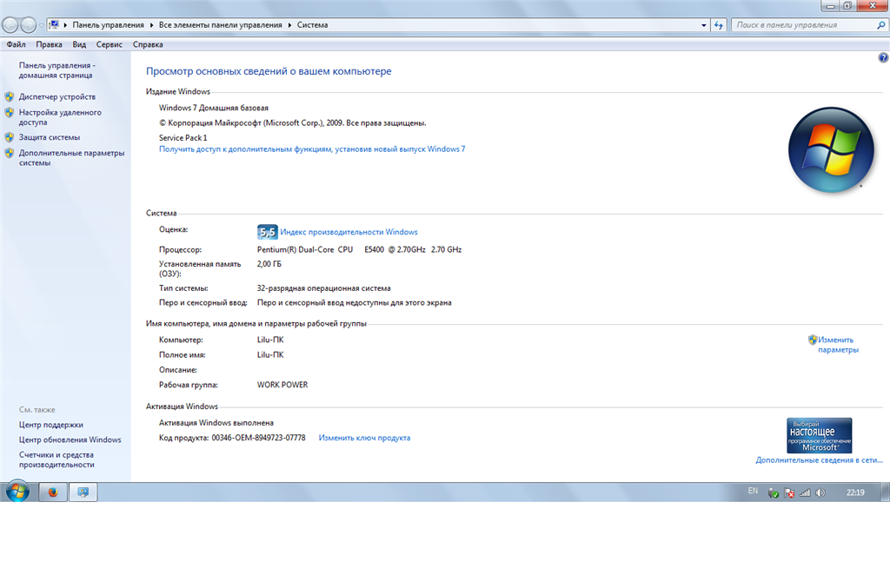Go to "Панель управления - домашняя страница"
890x588 pixels.
[x=56, y=70]
